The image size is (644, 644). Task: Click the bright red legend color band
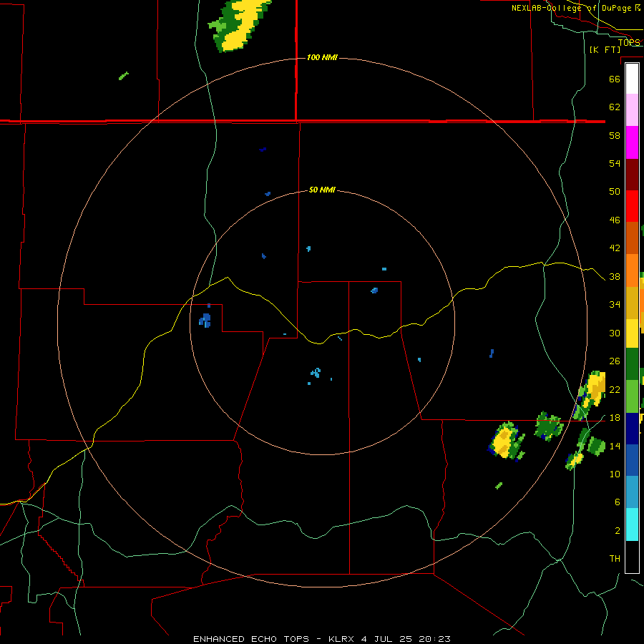[632, 206]
